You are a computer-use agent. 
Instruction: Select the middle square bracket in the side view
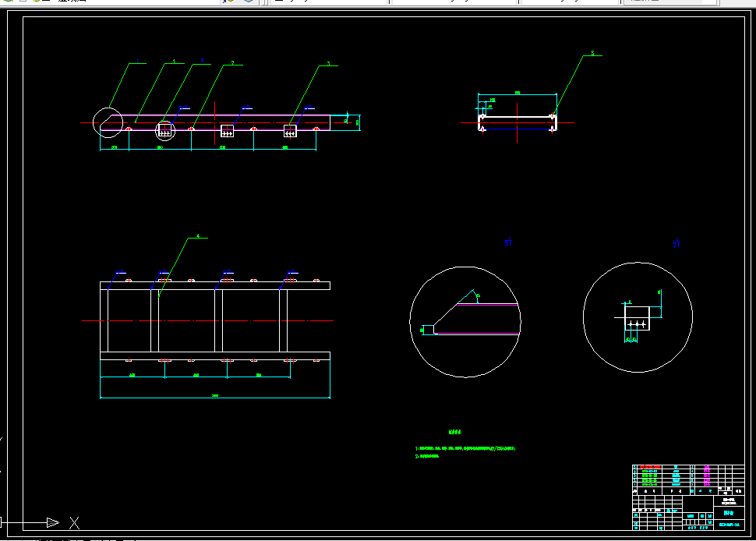click(227, 131)
